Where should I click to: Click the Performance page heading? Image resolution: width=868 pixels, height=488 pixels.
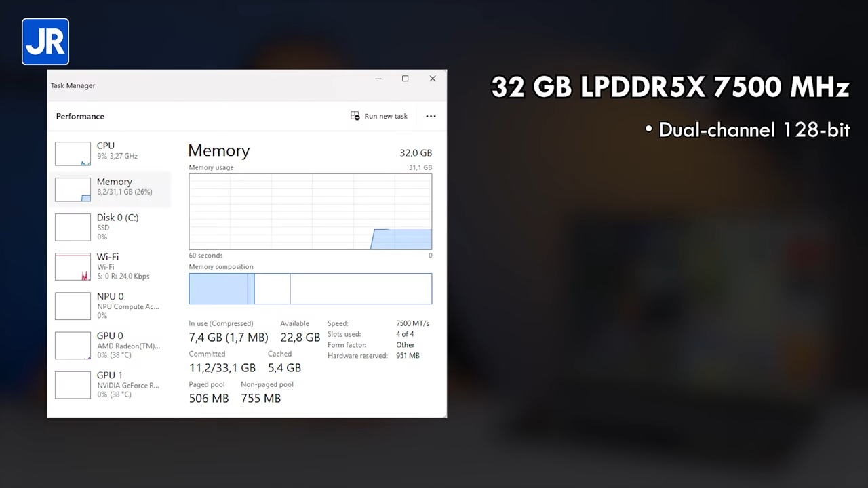pos(80,116)
